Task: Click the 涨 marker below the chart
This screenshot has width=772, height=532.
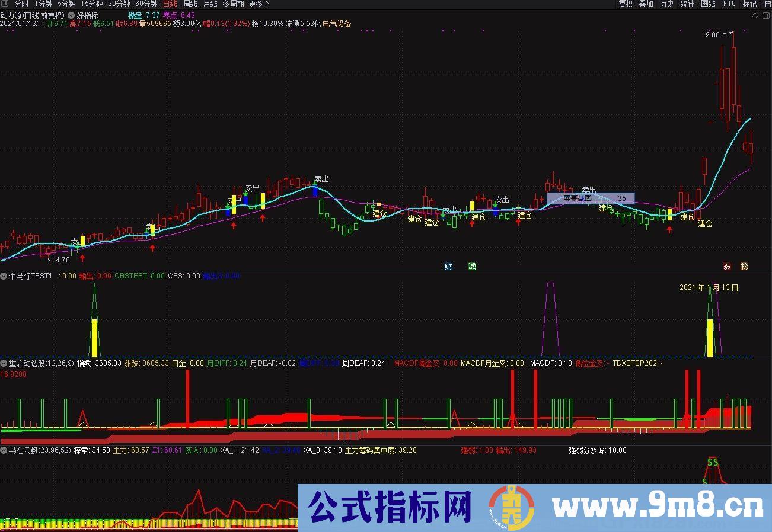Action: [x=727, y=267]
